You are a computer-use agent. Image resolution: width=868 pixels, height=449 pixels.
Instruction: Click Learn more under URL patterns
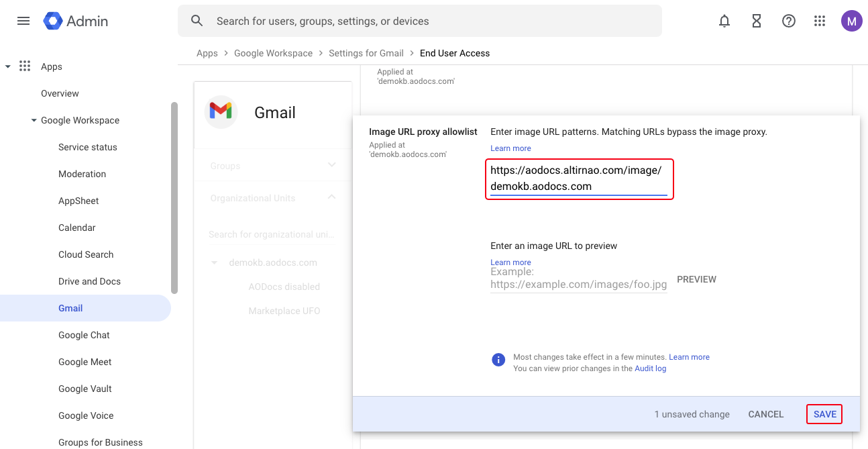(510, 148)
